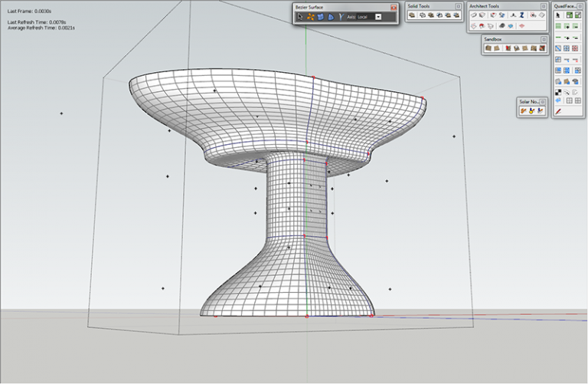Click the black-and-white checker icon in QuadFace
Viewport: 588px width, 384px height.
coord(559,90)
